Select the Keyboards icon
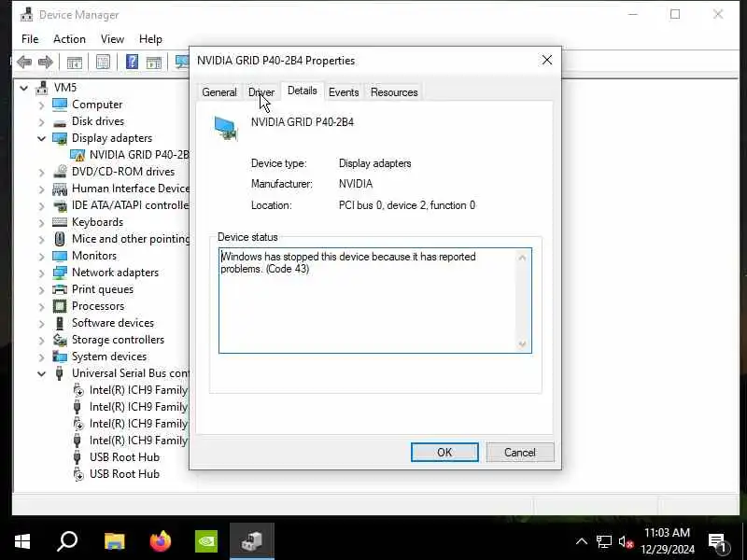The image size is (747, 560). 60,222
